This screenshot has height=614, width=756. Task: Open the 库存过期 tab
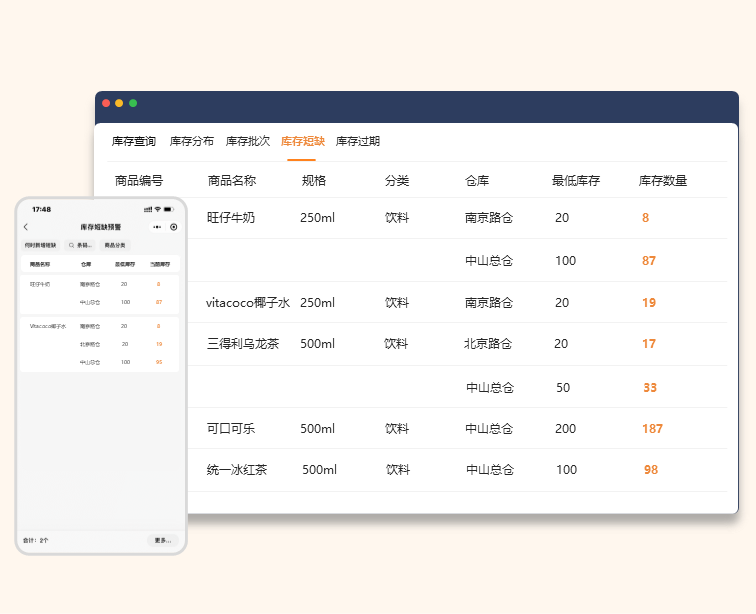[x=358, y=141]
